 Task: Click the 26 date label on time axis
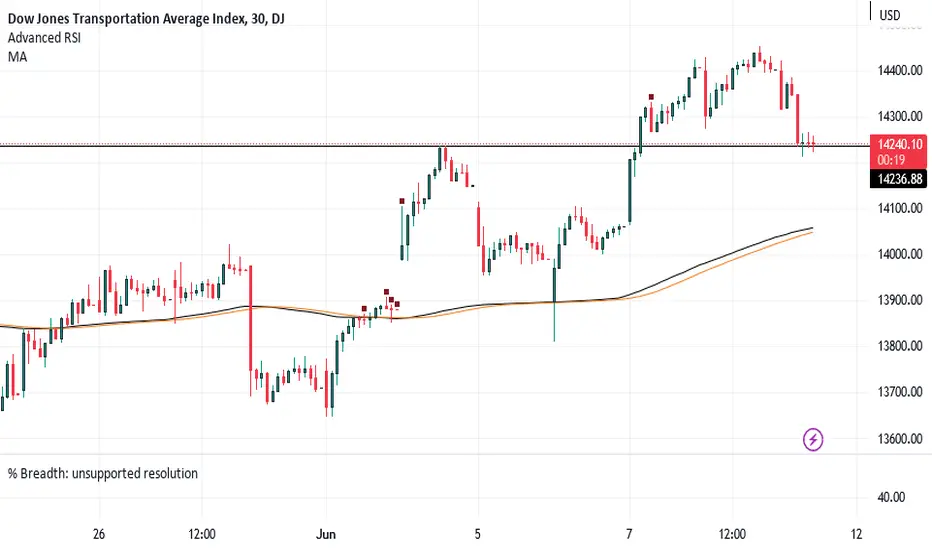coord(99,534)
